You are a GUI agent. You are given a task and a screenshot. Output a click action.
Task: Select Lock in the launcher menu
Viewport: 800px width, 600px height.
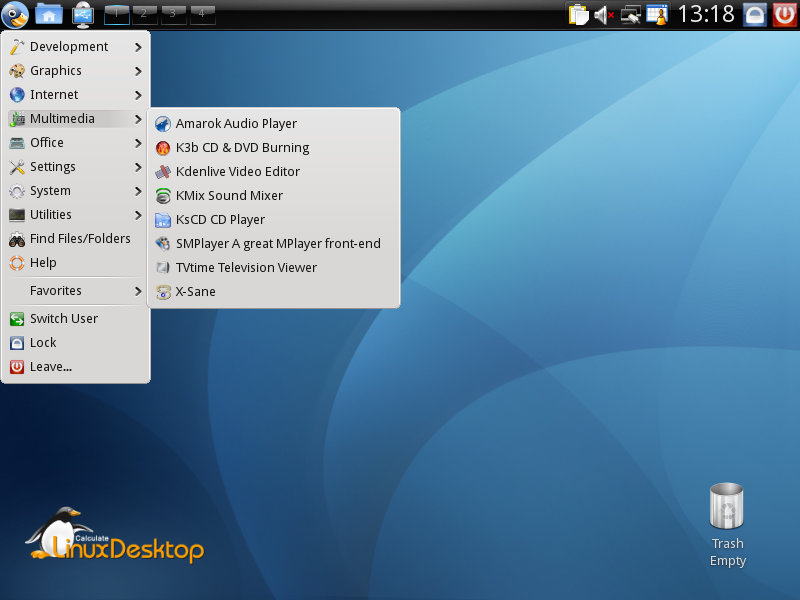[x=76, y=343]
